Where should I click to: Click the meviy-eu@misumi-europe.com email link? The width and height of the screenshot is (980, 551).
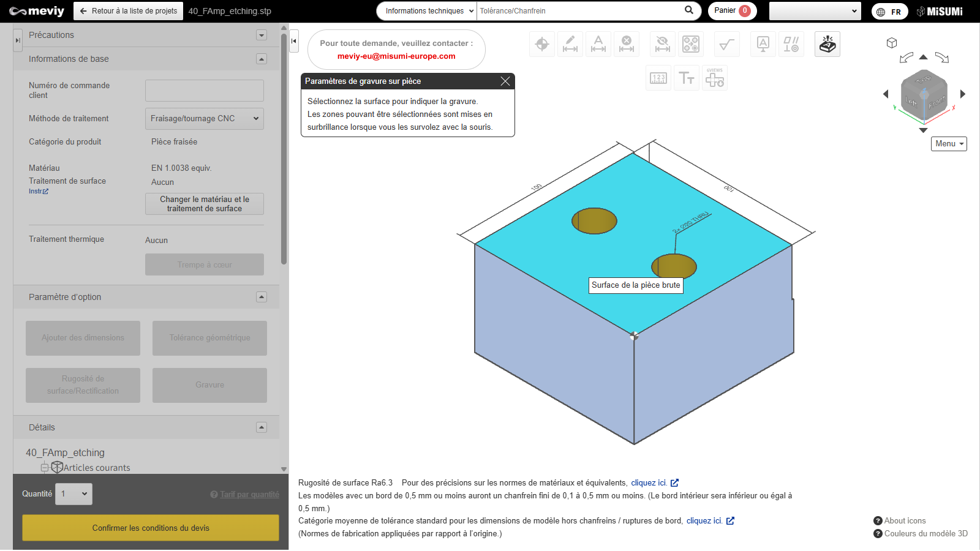pos(396,56)
